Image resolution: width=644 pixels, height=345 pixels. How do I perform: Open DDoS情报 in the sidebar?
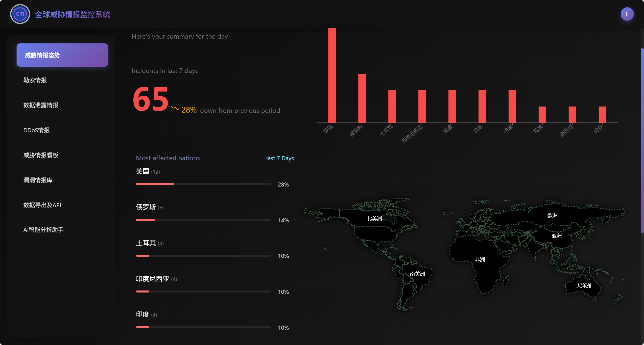pyautogui.click(x=36, y=130)
